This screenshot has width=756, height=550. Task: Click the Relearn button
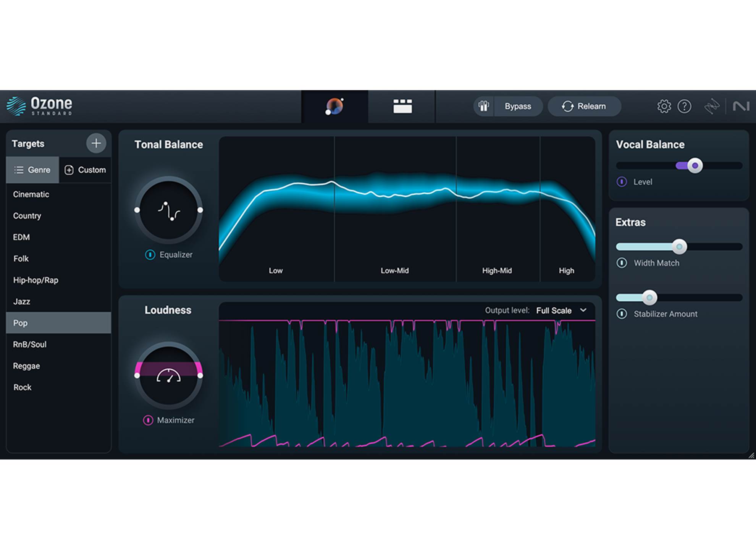tap(584, 106)
